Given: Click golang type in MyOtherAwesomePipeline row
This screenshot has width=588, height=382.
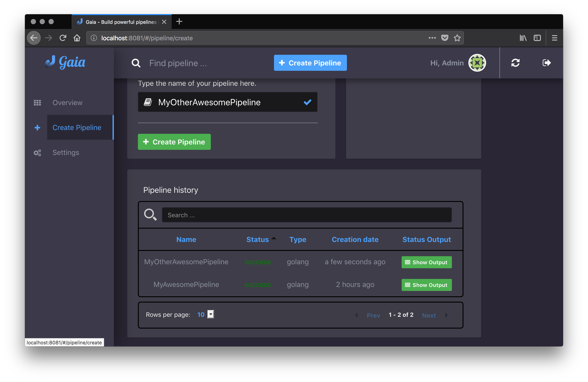Looking at the screenshot, I should [298, 262].
